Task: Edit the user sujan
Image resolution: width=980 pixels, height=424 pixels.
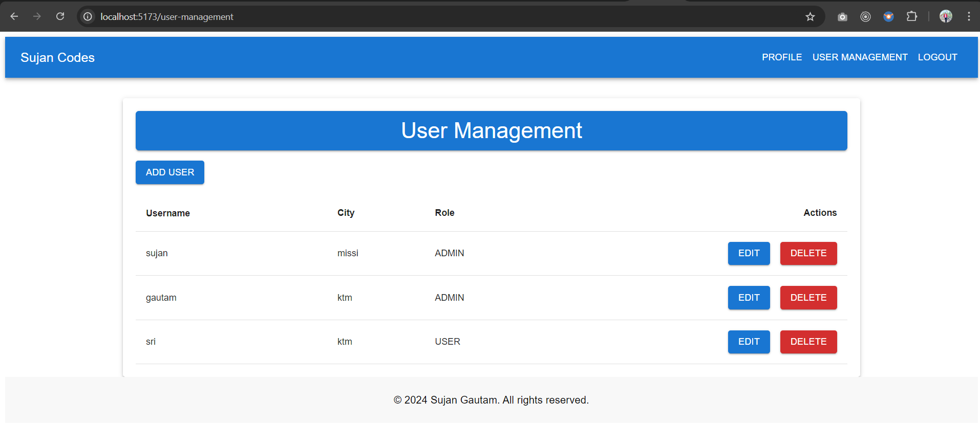Action: click(x=749, y=253)
